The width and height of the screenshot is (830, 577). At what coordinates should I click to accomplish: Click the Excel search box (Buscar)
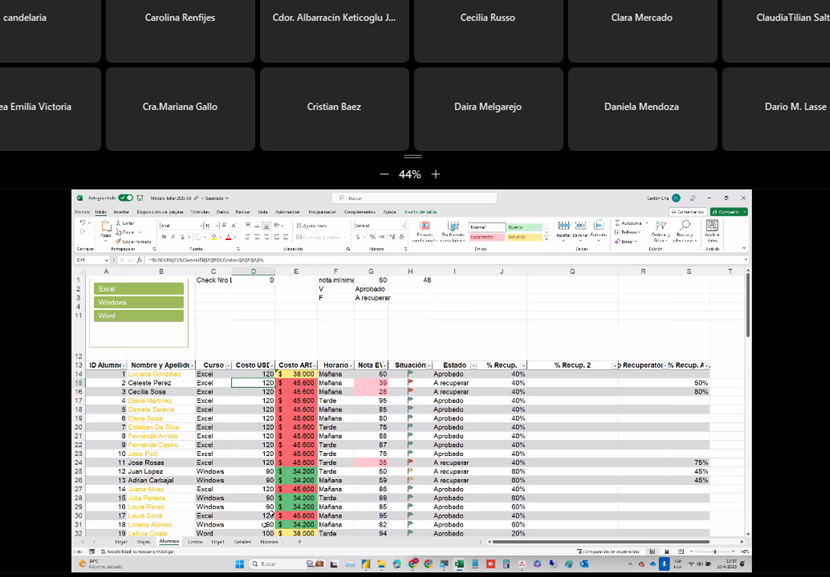(x=414, y=198)
